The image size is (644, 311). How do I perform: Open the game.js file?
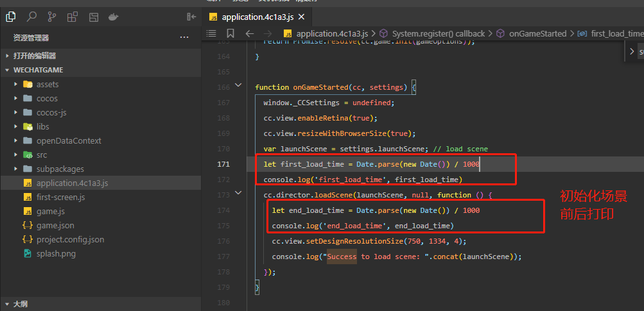101,212
